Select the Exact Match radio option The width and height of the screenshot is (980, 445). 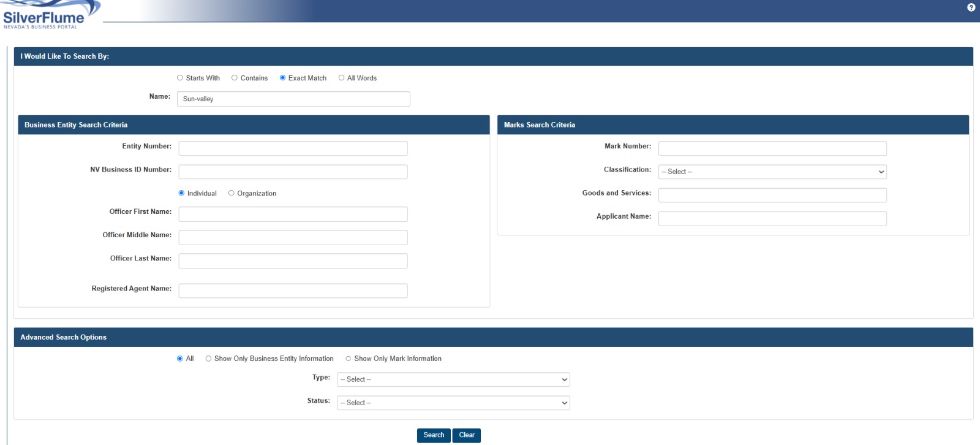283,78
